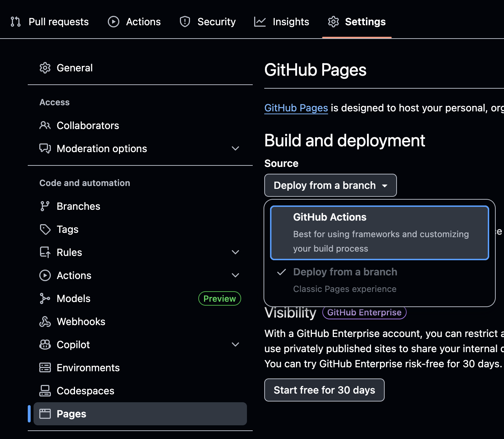The height and width of the screenshot is (439, 504).
Task: Click the Pages browser icon
Action: coord(45,414)
